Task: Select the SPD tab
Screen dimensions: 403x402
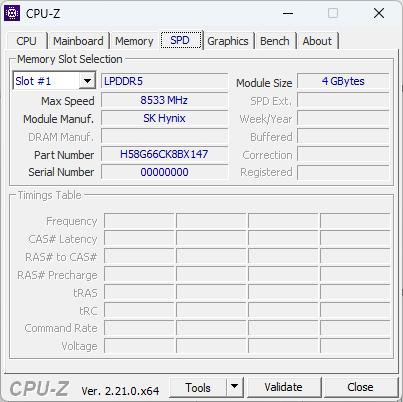Action: coord(180,40)
